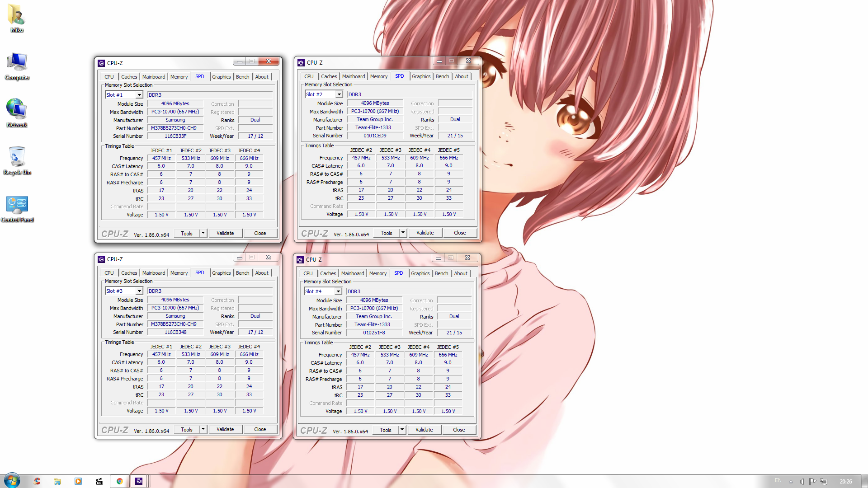Click Close button in the Slot #3 window
The image size is (868, 488).
pyautogui.click(x=260, y=429)
